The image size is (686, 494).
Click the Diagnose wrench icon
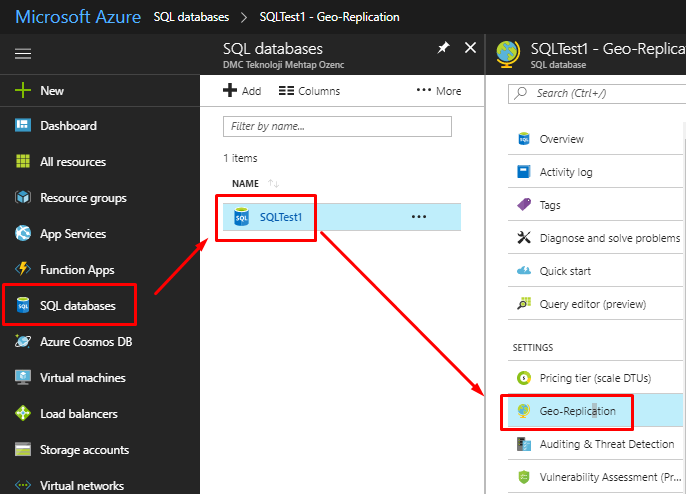524,238
